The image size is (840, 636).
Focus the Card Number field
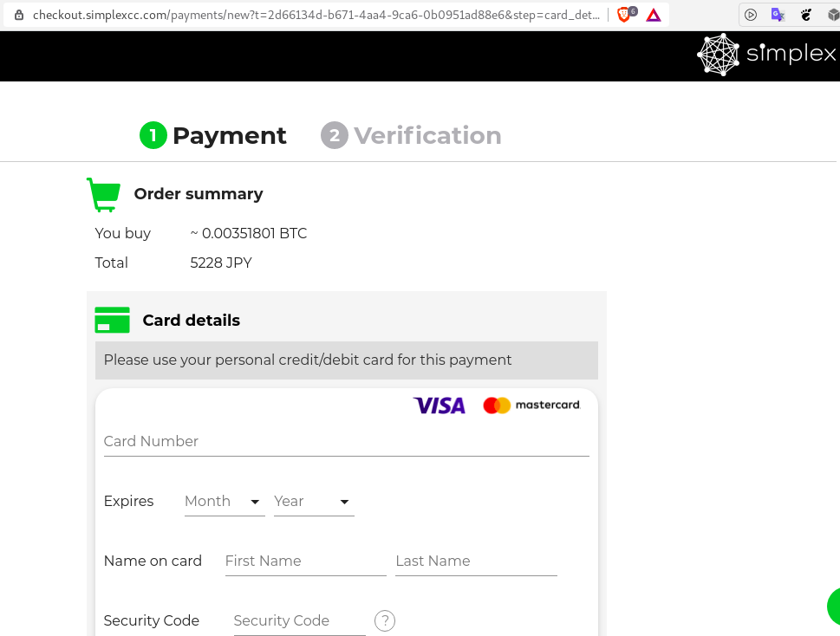point(347,442)
